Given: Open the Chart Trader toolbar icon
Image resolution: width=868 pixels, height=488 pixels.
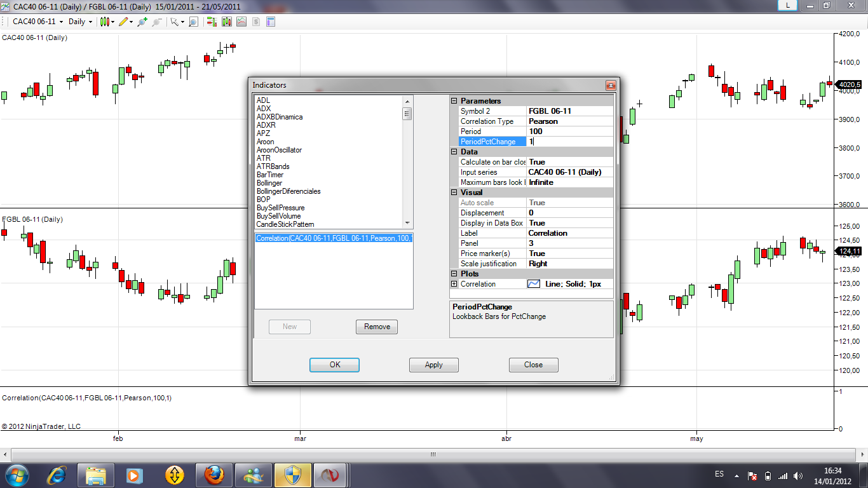Looking at the screenshot, I should [212, 22].
